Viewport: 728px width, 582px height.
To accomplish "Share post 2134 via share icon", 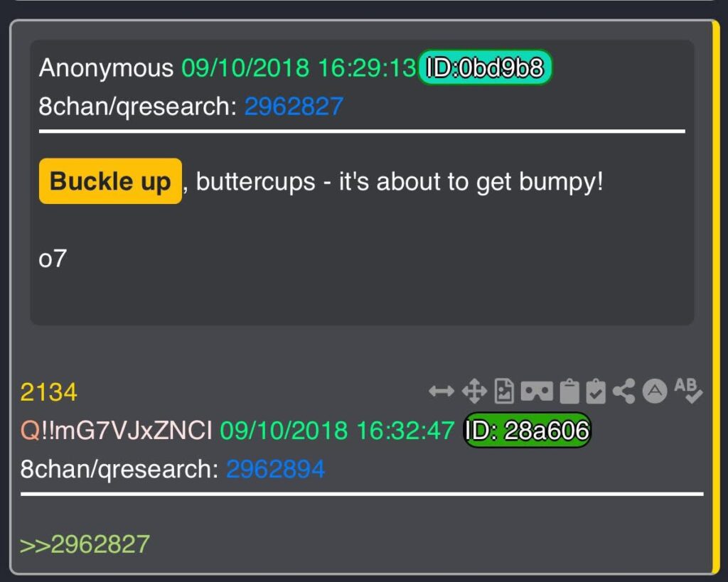I will [x=623, y=392].
